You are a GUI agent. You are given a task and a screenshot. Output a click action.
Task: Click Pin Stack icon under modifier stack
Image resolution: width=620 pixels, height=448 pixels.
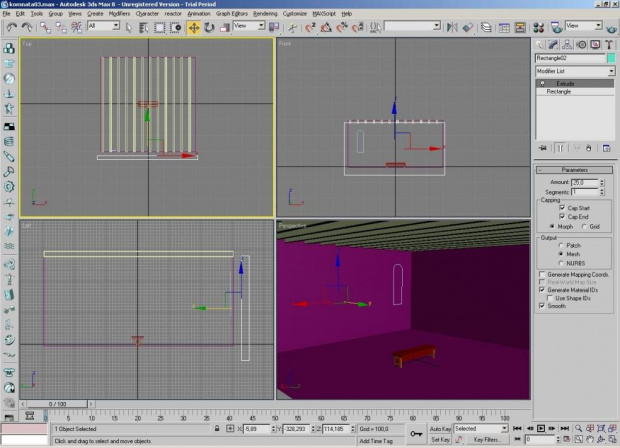pos(542,148)
